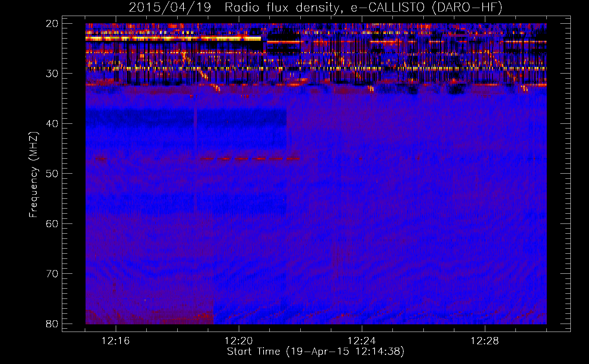Screen dimensions: 589x364
Task: Click the frequency tick label '60'
Action: [52, 223]
